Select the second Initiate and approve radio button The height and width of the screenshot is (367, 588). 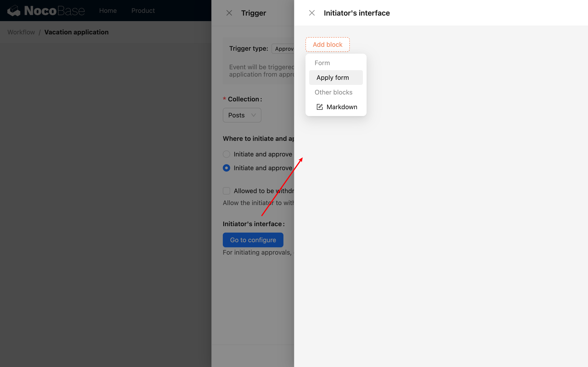pyautogui.click(x=226, y=168)
